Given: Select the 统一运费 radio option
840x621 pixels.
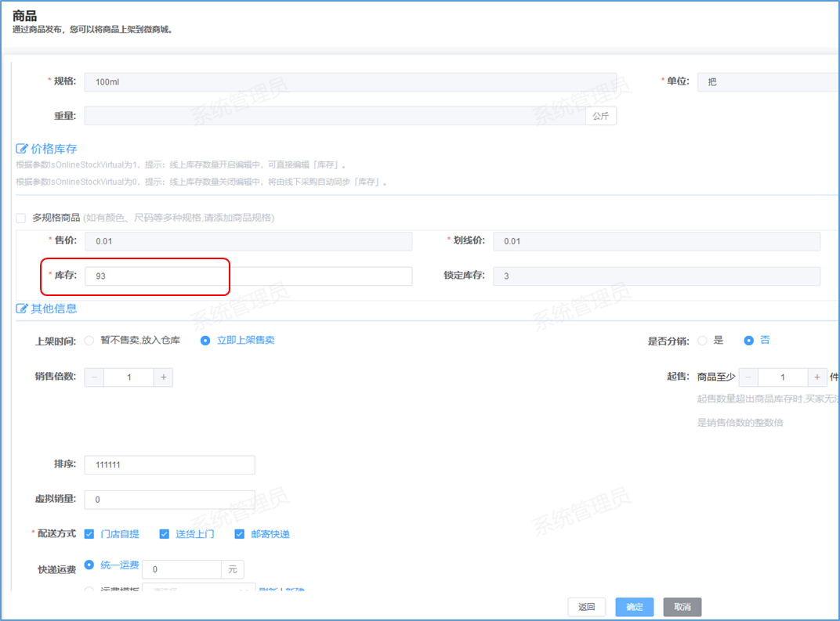Looking at the screenshot, I should click(x=89, y=565).
